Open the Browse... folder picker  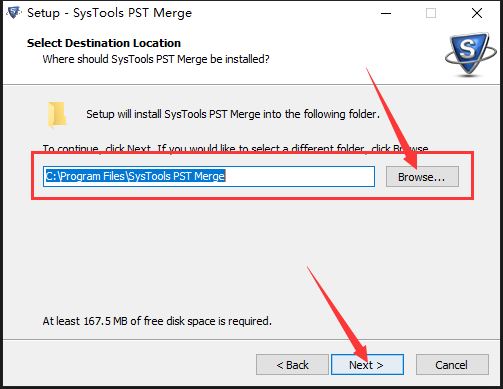[422, 177]
